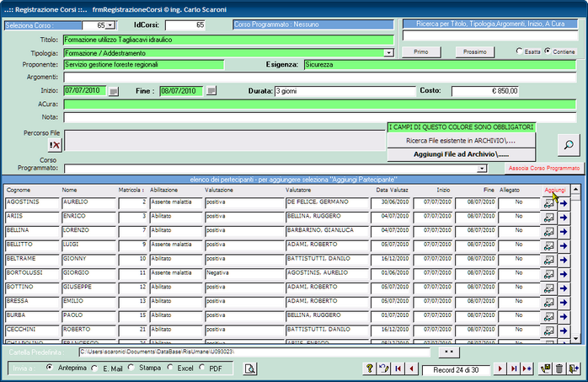The image size is (588, 382).
Task: Click the delete file path X icon
Action: 55,145
